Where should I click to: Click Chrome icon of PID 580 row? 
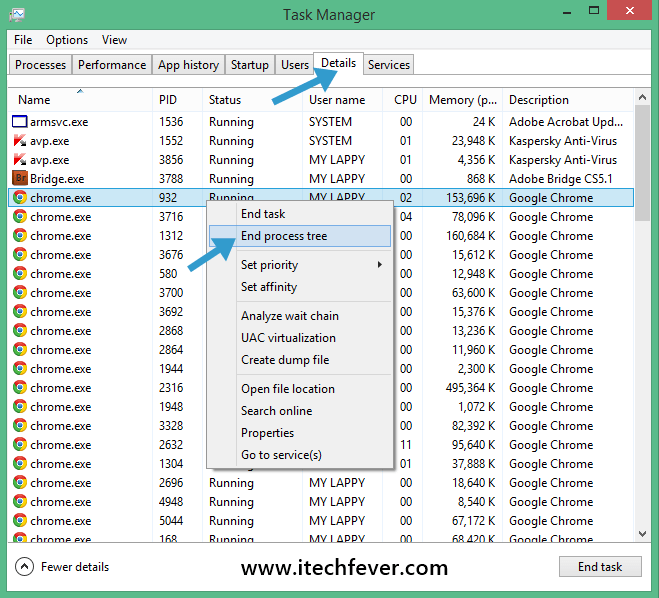pos(20,274)
